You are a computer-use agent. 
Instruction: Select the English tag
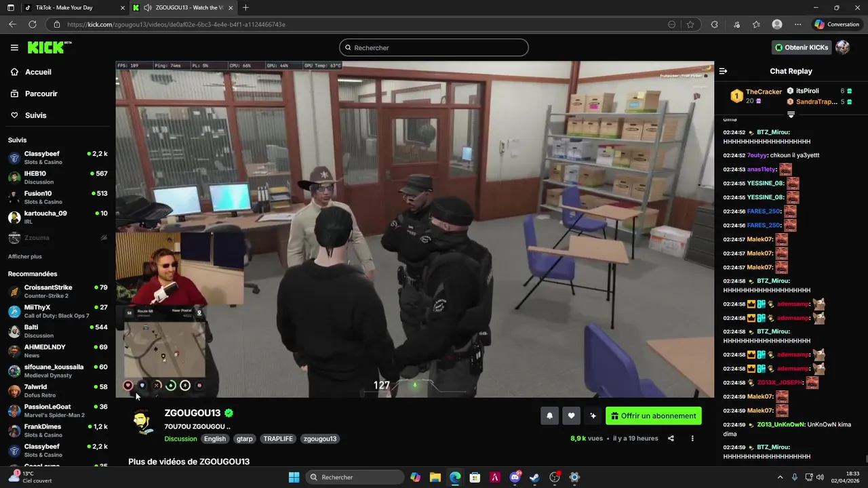(215, 439)
